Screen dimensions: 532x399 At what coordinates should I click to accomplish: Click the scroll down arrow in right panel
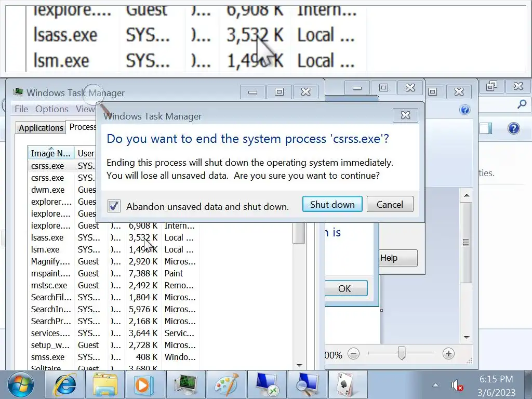[x=467, y=337]
